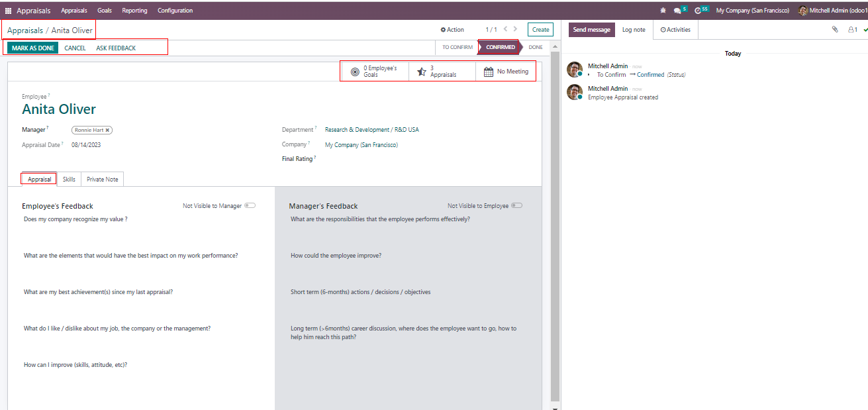Click the Appraisal Date field
The height and width of the screenshot is (410, 868).
click(86, 144)
